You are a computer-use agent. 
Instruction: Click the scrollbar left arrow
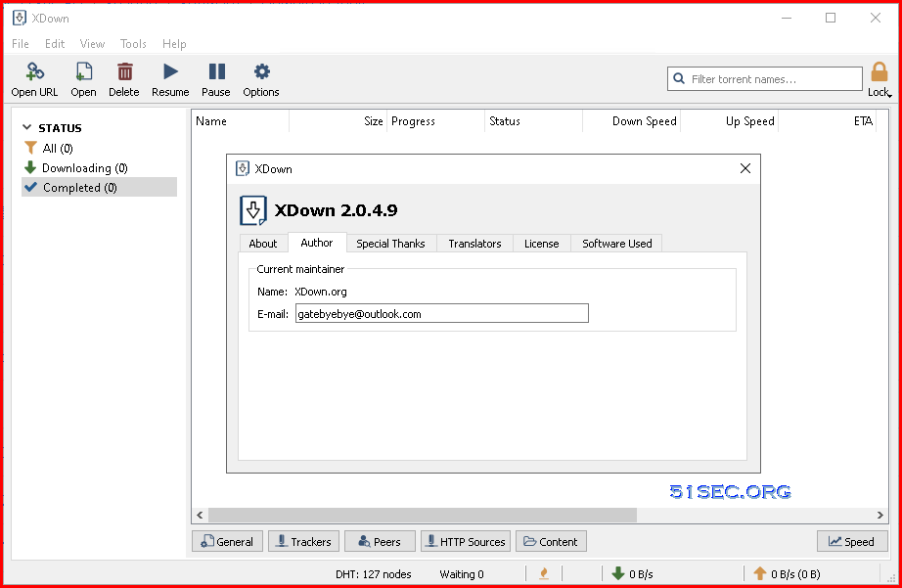[200, 515]
